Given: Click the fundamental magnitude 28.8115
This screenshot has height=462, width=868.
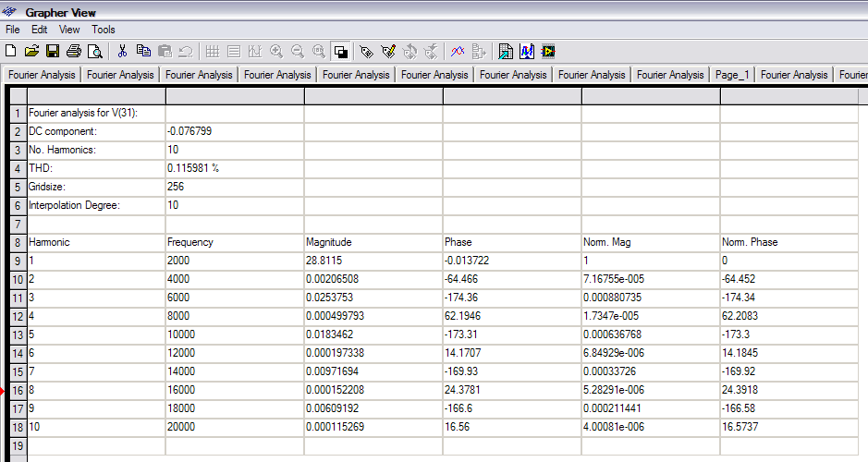Looking at the screenshot, I should tap(373, 261).
